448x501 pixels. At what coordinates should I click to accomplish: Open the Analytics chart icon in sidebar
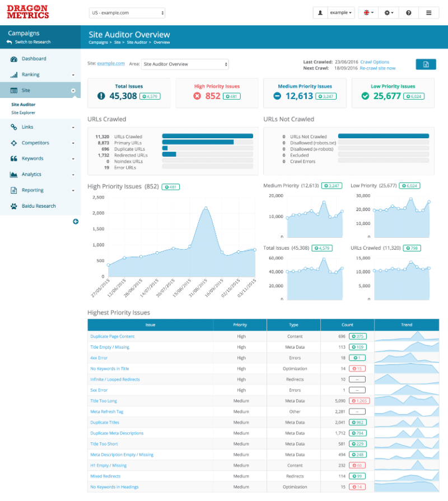click(x=14, y=174)
